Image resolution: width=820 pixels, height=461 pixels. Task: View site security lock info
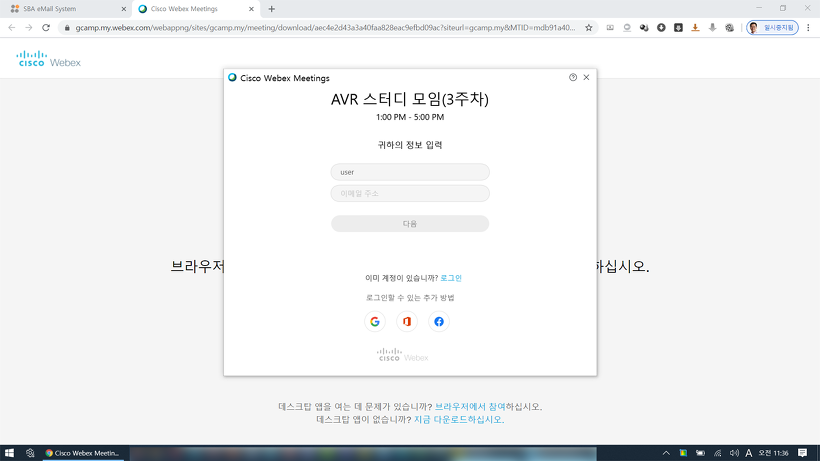point(67,28)
